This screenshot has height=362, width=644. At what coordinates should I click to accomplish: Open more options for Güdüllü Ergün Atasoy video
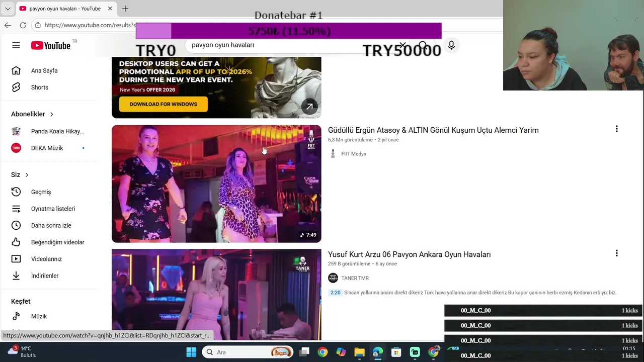pyautogui.click(x=616, y=129)
